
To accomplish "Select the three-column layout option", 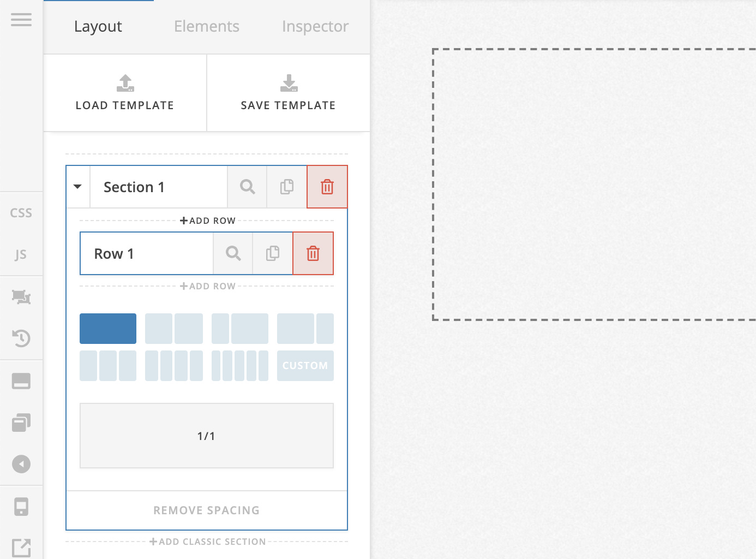I will (108, 366).
